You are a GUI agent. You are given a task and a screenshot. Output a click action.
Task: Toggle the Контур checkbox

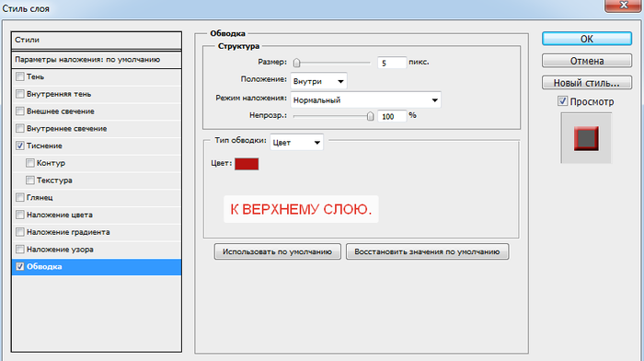(x=30, y=163)
